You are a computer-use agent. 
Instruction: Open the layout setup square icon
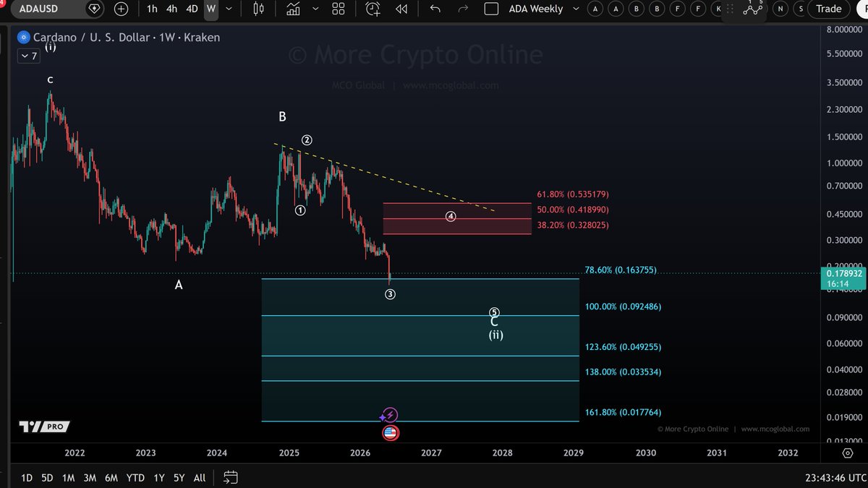[491, 9]
